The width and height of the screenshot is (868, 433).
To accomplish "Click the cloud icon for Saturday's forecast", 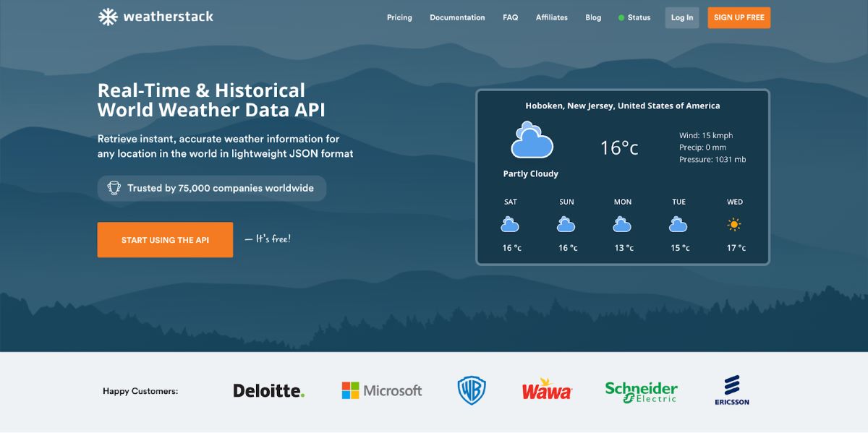I will click(510, 225).
